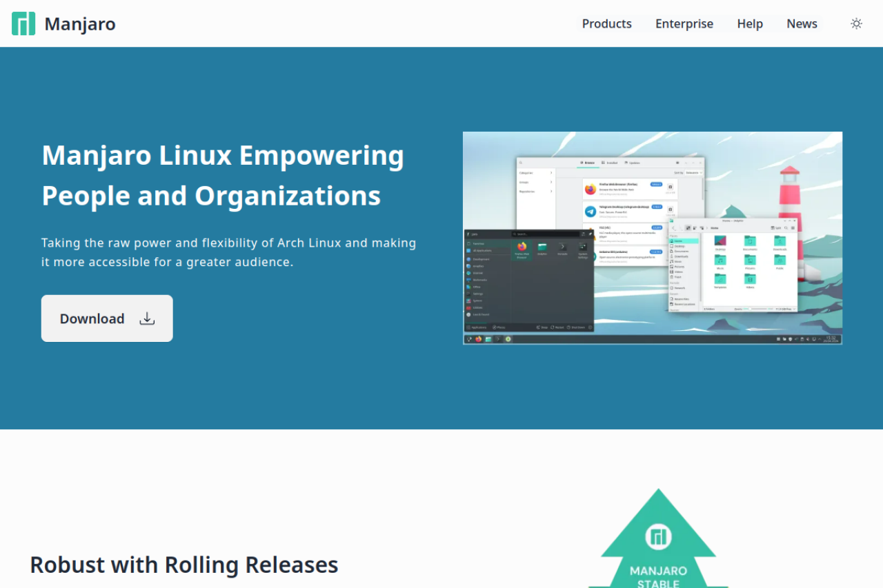The image size is (883, 588).
Task: Toggle the website light/dark theme sun icon
Action: coord(856,23)
